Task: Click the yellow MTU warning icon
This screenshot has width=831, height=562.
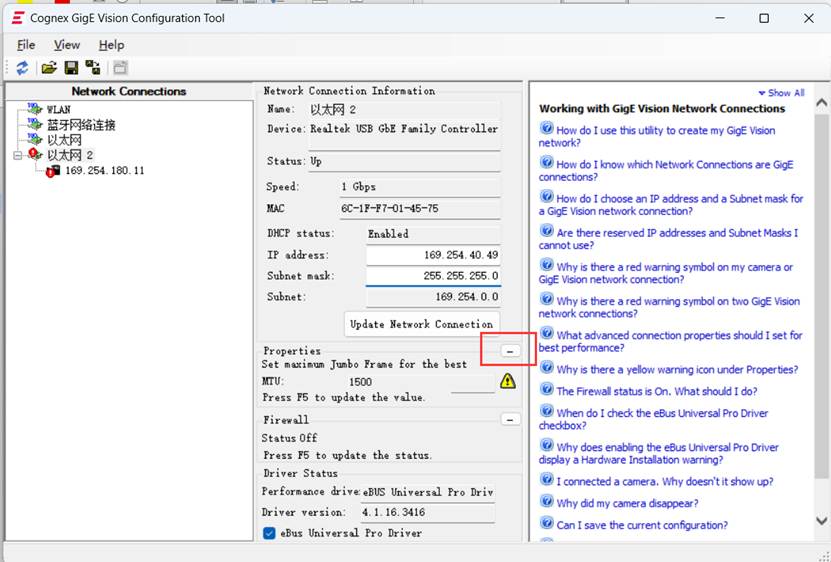Action: point(508,381)
